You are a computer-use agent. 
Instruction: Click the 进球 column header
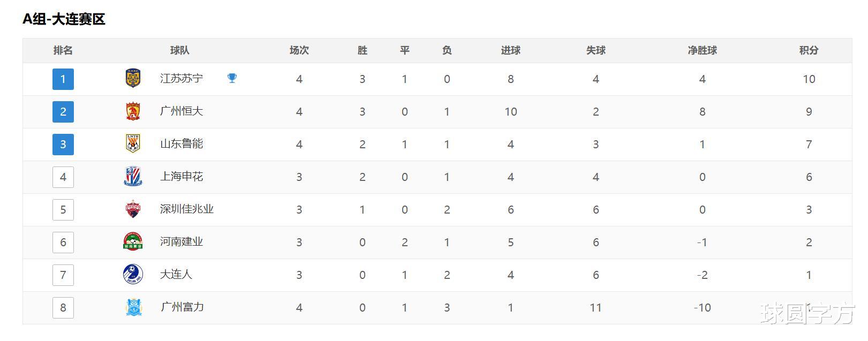pos(510,50)
